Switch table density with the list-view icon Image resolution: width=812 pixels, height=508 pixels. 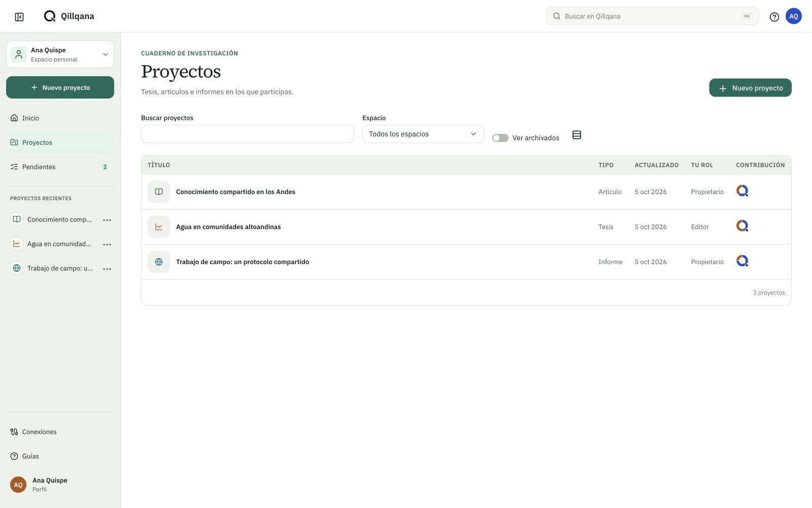577,135
